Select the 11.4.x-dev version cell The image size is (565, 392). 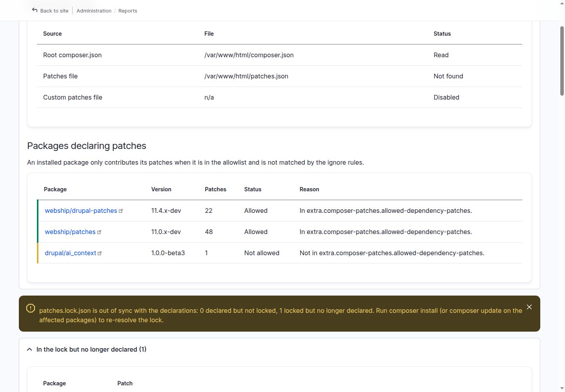coord(166,211)
